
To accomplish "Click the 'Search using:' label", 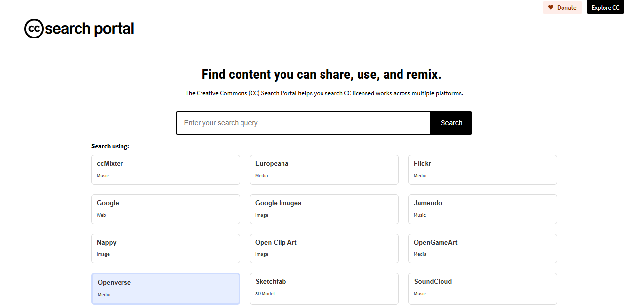I will [110, 146].
